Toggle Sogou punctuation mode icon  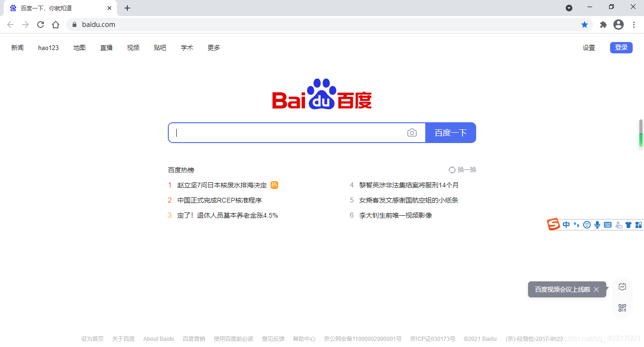point(577,225)
